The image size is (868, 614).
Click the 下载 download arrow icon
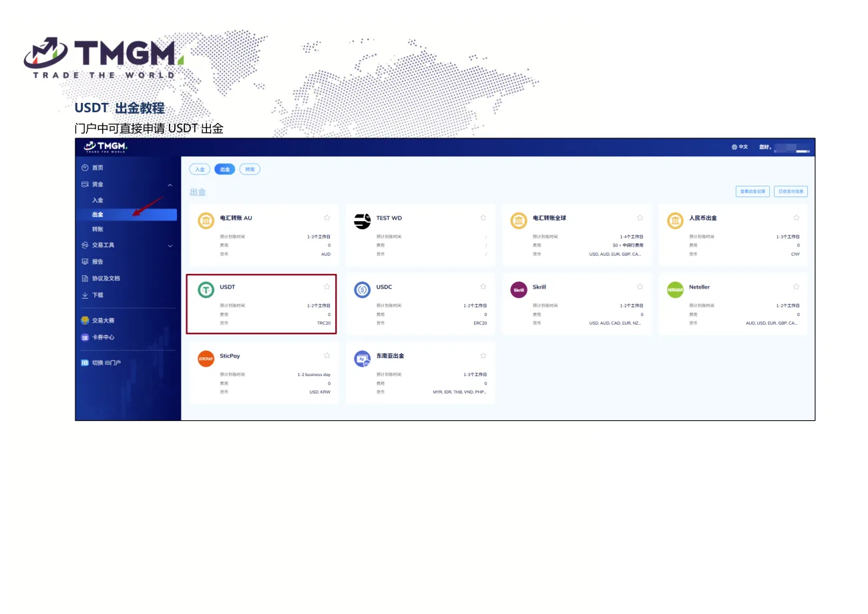coord(85,295)
